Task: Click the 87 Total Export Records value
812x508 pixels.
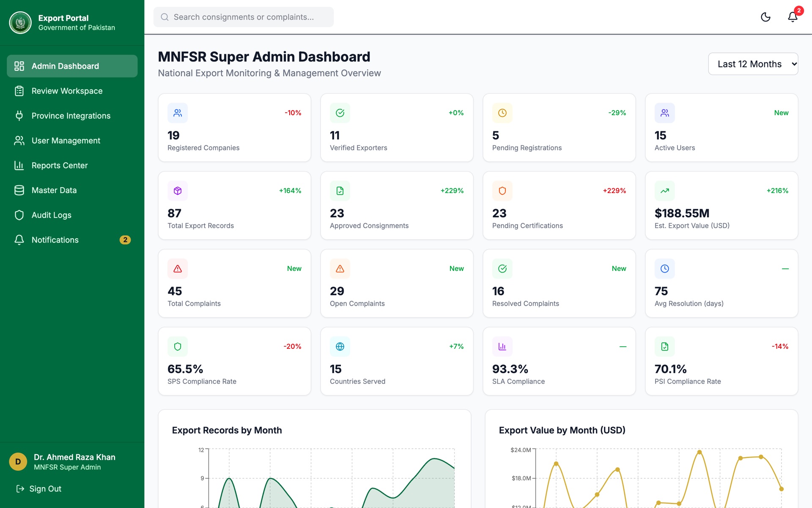Action: [x=174, y=213]
